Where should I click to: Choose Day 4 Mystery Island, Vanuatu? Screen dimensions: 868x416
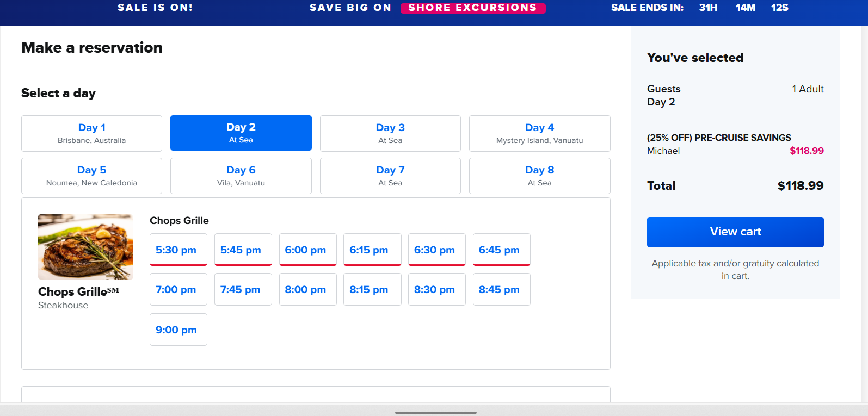coord(539,133)
